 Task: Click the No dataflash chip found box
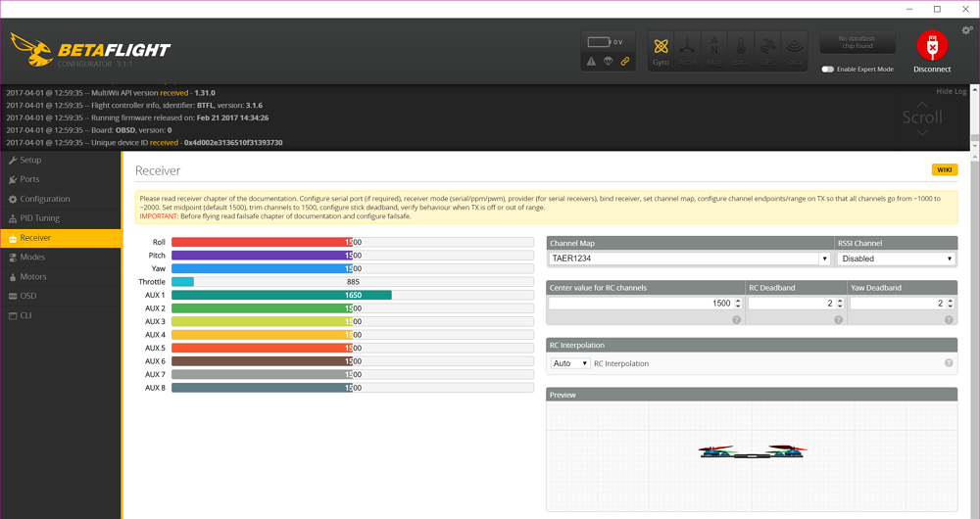point(857,42)
